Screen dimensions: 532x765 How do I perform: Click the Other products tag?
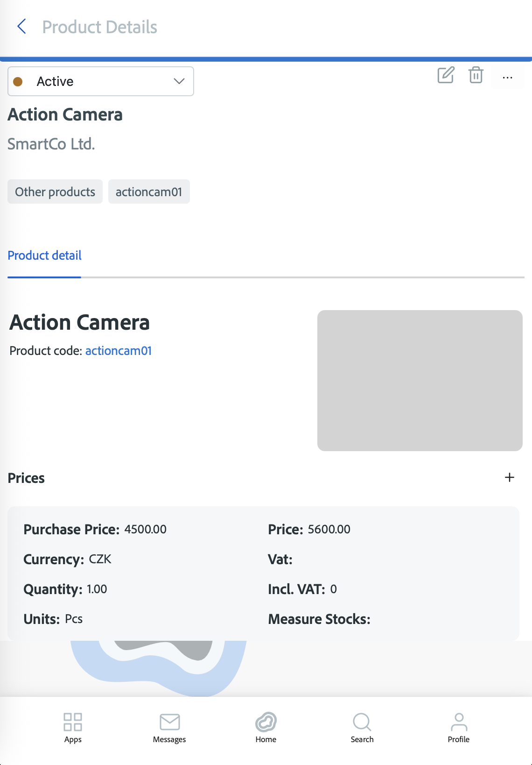tap(55, 192)
